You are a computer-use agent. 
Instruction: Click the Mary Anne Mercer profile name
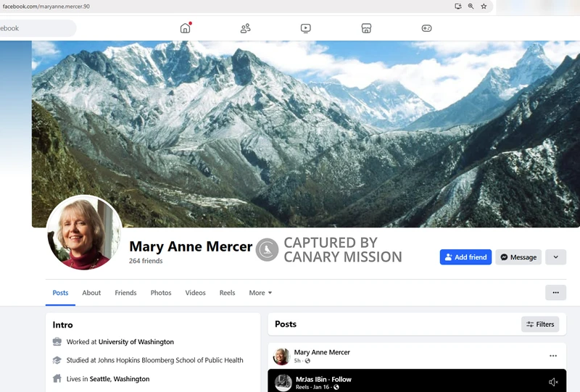coord(191,246)
